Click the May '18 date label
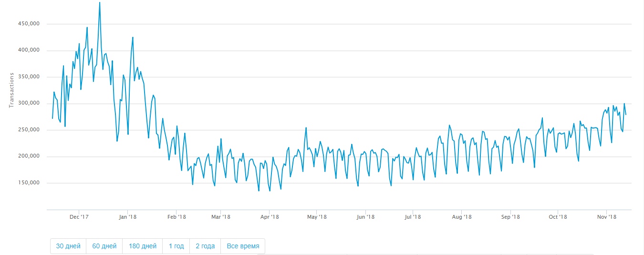This screenshot has width=644, height=255. 317,217
